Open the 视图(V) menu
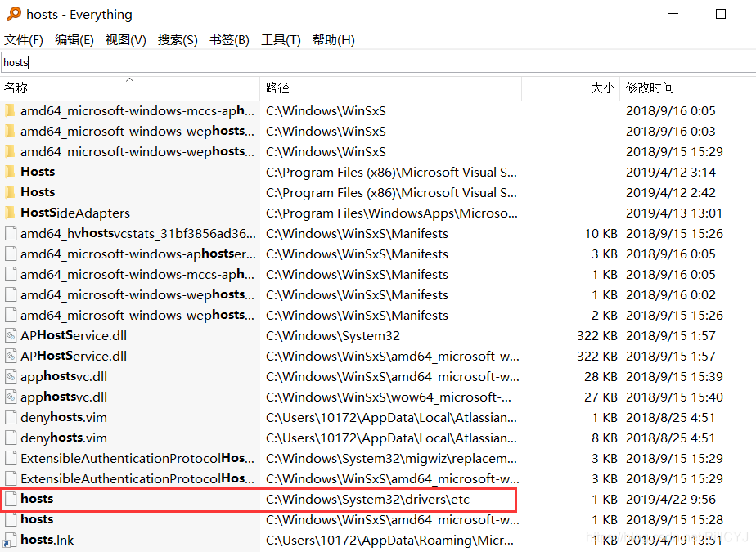This screenshot has height=552, width=756. pyautogui.click(x=126, y=40)
